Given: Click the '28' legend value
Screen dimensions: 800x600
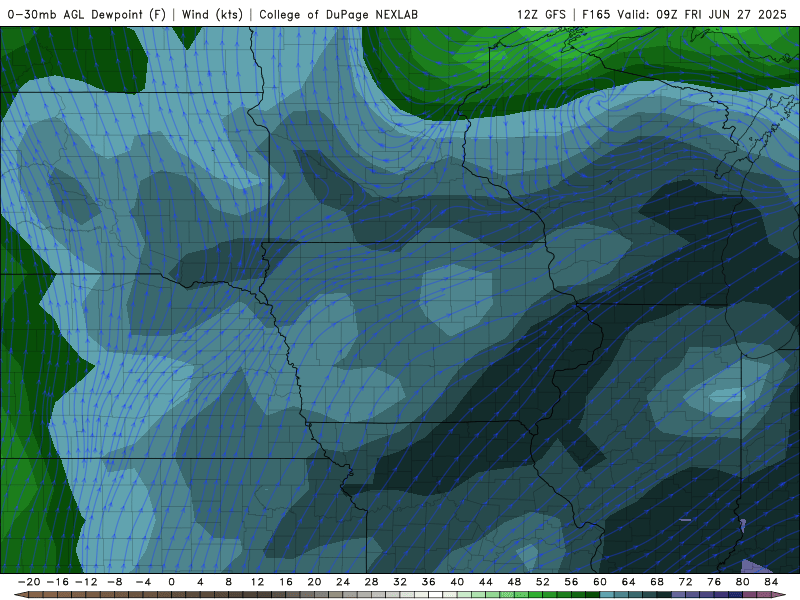Looking at the screenshot, I should coord(371,582).
